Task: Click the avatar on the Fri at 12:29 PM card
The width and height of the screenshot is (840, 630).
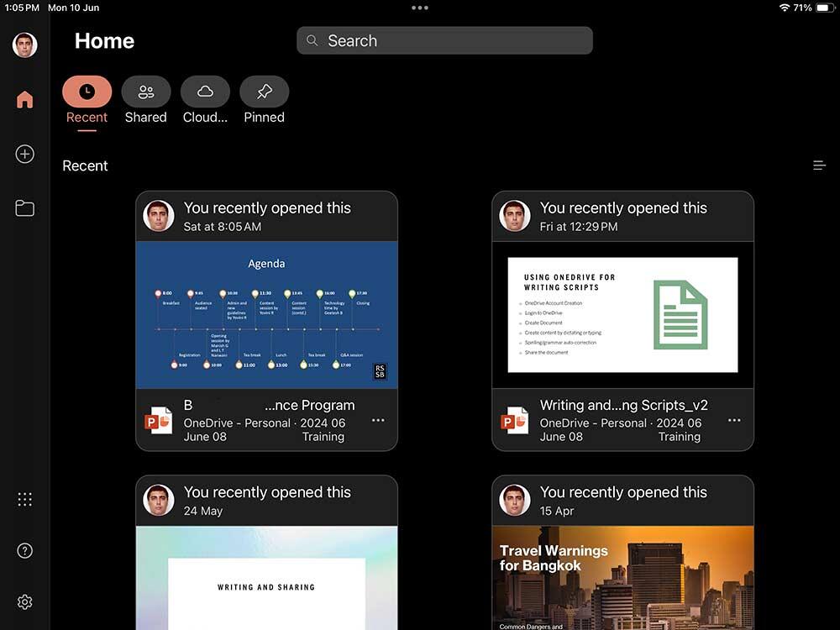Action: click(515, 216)
